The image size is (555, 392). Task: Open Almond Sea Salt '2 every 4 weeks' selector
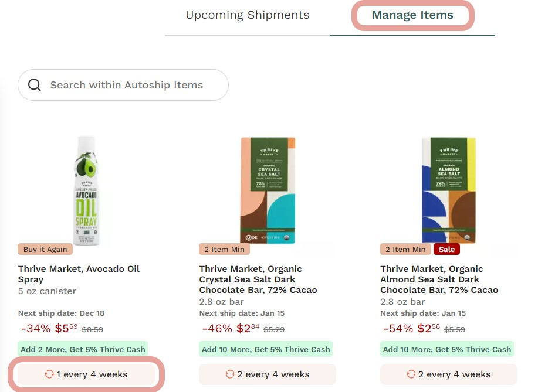[x=449, y=374]
